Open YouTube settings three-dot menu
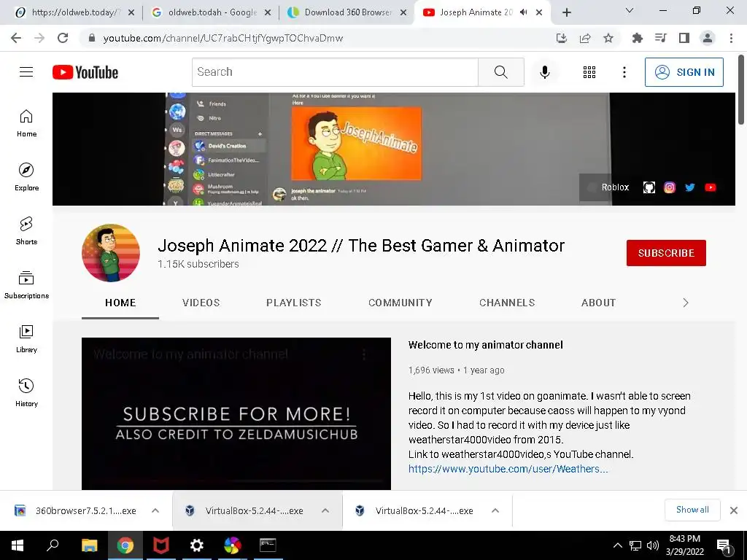 624,72
